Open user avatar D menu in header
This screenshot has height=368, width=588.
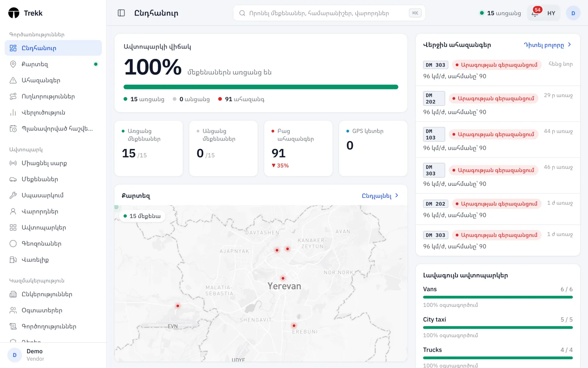click(573, 13)
